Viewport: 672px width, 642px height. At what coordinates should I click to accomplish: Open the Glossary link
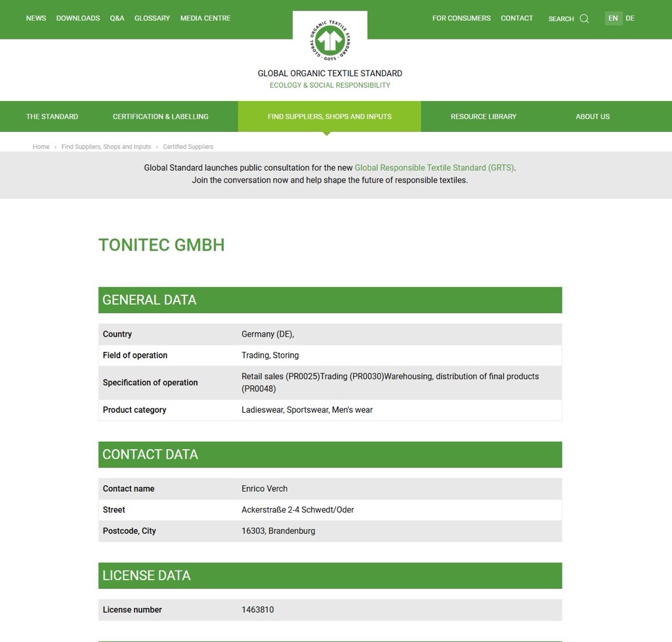152,18
